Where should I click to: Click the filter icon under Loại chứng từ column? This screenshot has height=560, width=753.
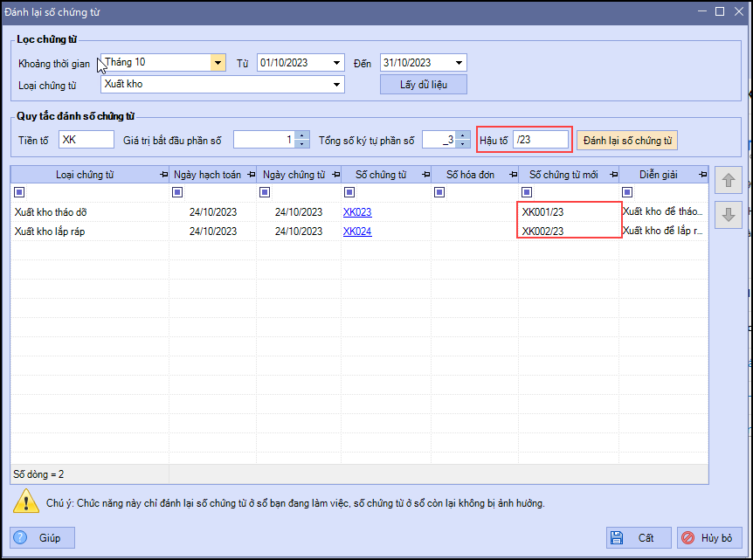[x=19, y=192]
